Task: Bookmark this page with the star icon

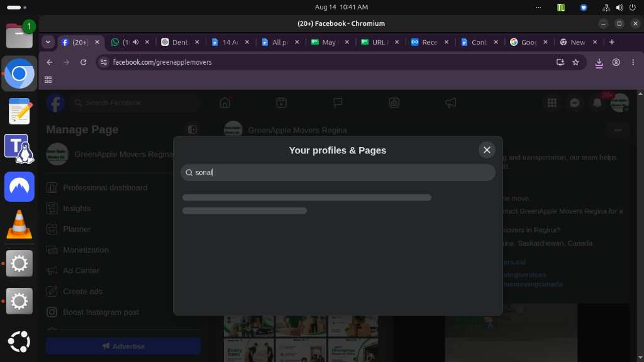Action: tap(575, 62)
